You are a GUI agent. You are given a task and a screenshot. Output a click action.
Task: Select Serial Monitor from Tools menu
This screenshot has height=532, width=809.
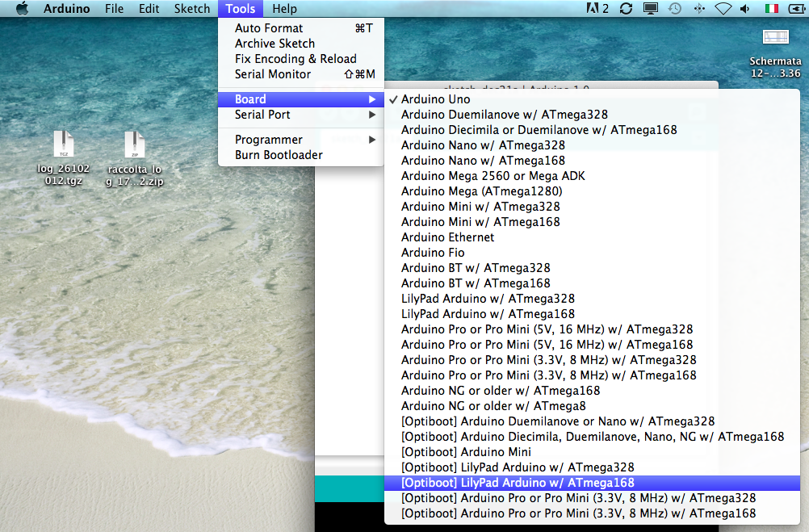pos(273,74)
